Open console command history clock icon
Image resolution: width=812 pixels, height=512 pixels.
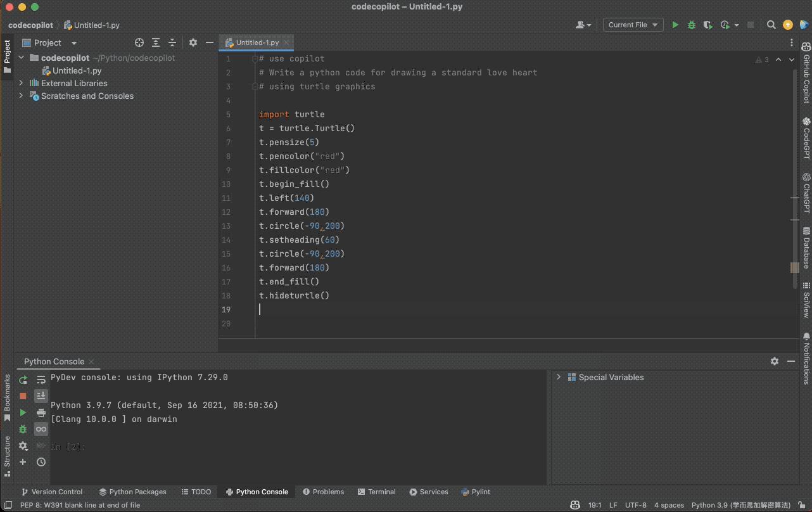point(41,462)
